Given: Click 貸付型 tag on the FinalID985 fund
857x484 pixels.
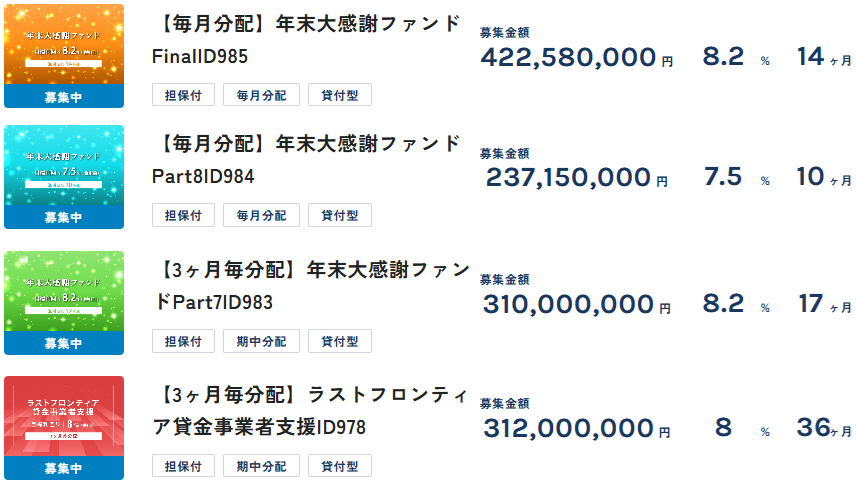Looking at the screenshot, I should point(340,96).
